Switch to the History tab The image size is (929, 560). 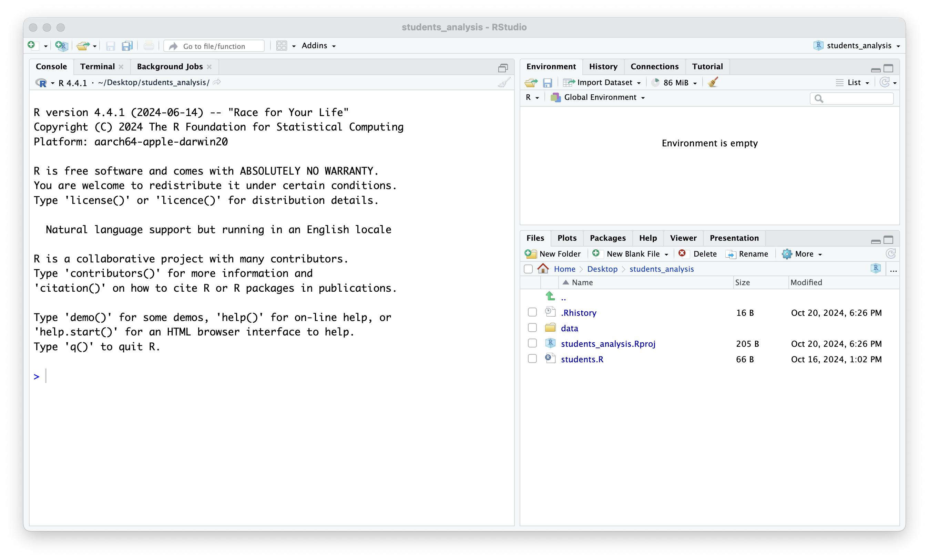tap(603, 66)
